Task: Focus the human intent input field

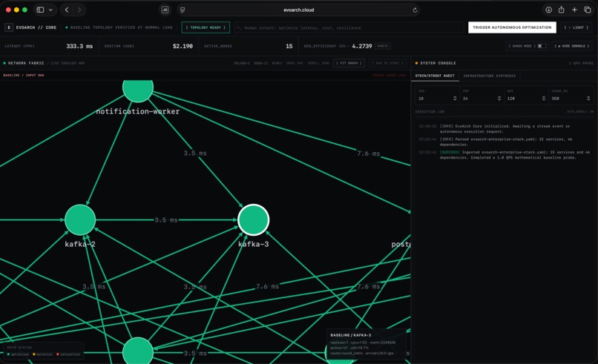Action: click(349, 27)
